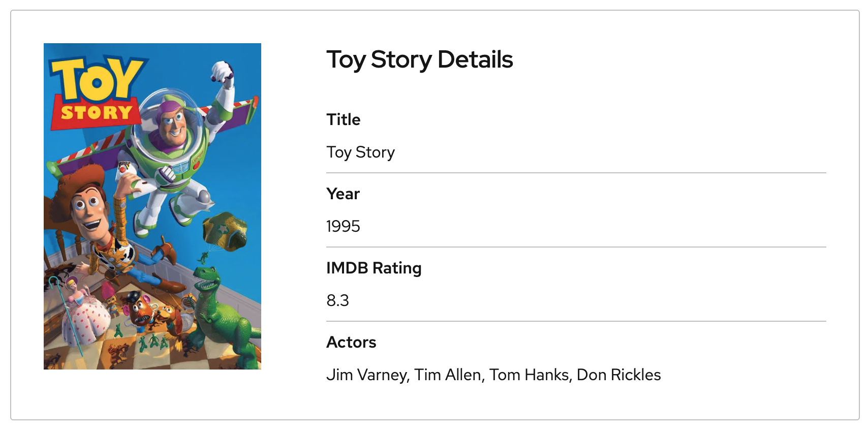The image size is (868, 430).
Task: Select the 8.3 rating value
Action: click(337, 300)
